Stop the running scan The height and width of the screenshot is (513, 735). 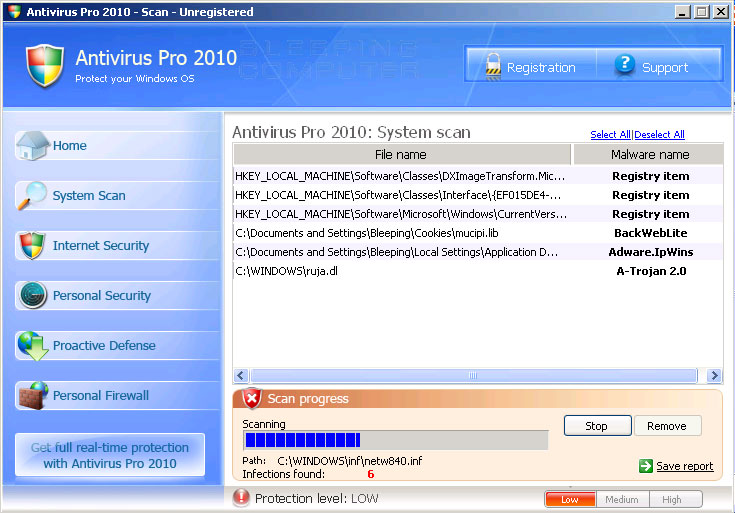point(597,426)
